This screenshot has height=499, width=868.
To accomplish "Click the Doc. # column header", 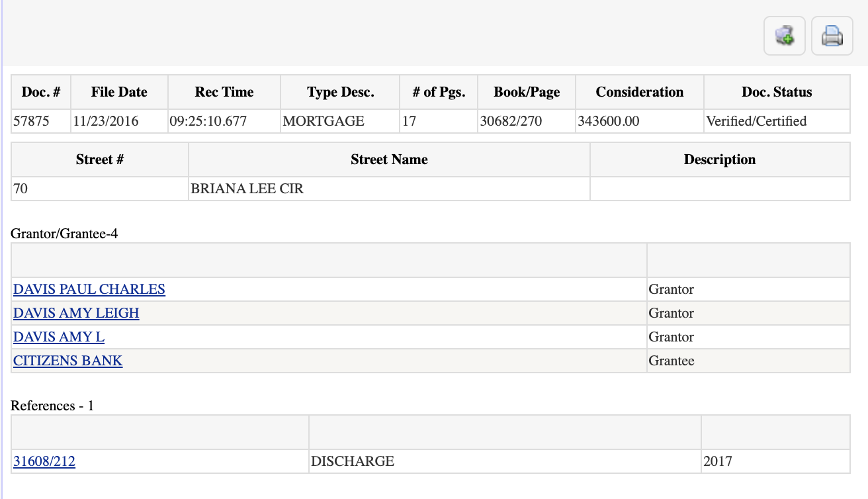I will pyautogui.click(x=41, y=92).
